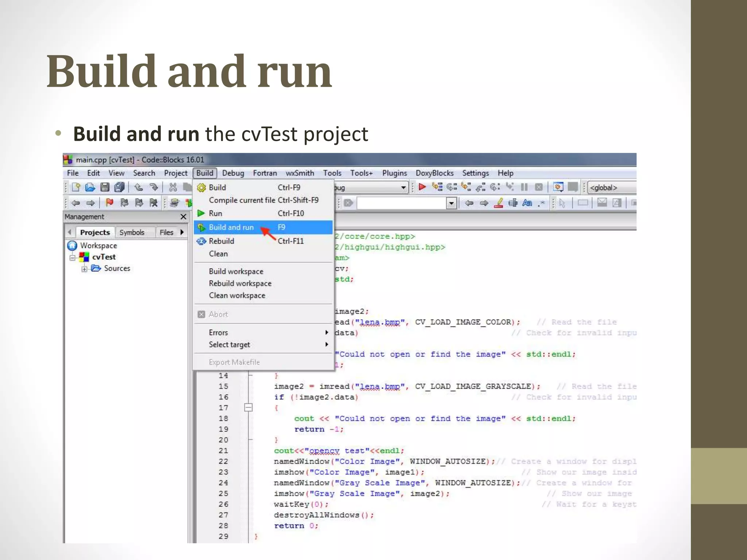Click inside the search text field
This screenshot has height=560, width=747.
click(x=401, y=203)
